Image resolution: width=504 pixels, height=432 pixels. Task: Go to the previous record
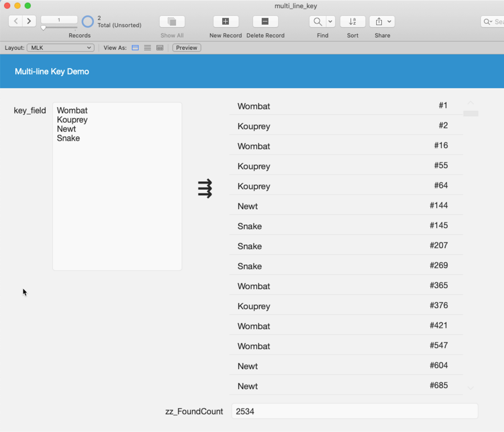pos(15,21)
